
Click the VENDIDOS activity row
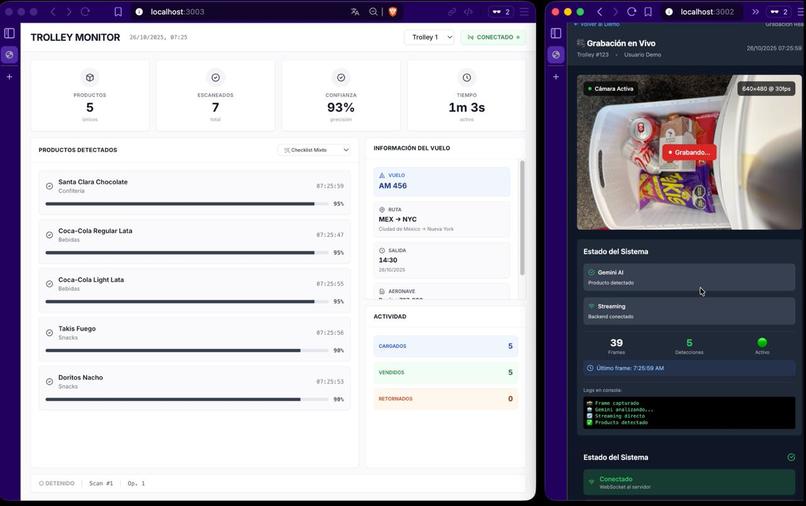coord(446,372)
